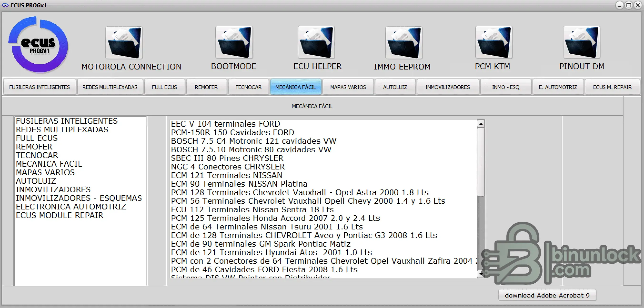Open the PCM KTM folder icon
This screenshot has width=644, height=308.
pyautogui.click(x=494, y=42)
